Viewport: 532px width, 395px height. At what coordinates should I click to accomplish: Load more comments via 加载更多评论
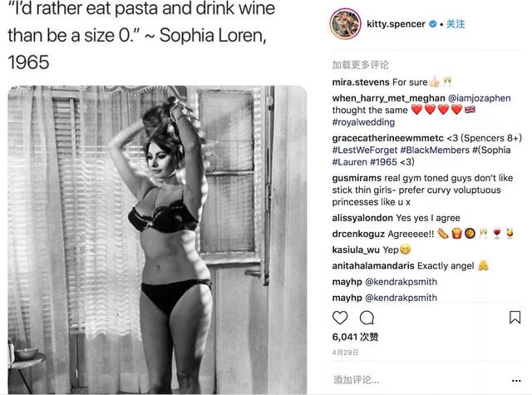361,65
